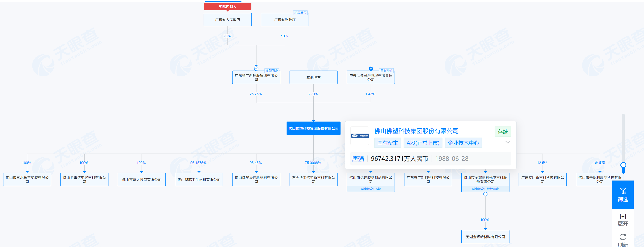Click the 10% shareholding label
This screenshot has width=644, height=247.
[x=284, y=36]
